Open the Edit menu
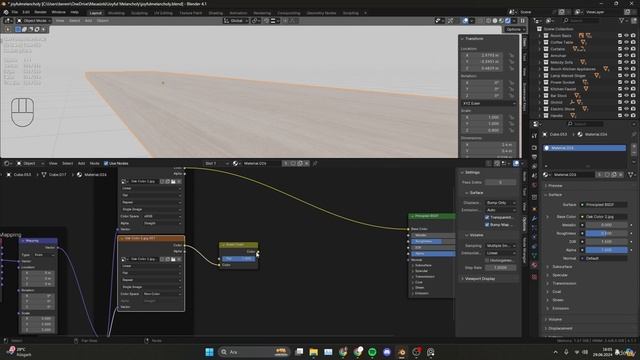Viewport: 640px width, 360px height. 26,12
